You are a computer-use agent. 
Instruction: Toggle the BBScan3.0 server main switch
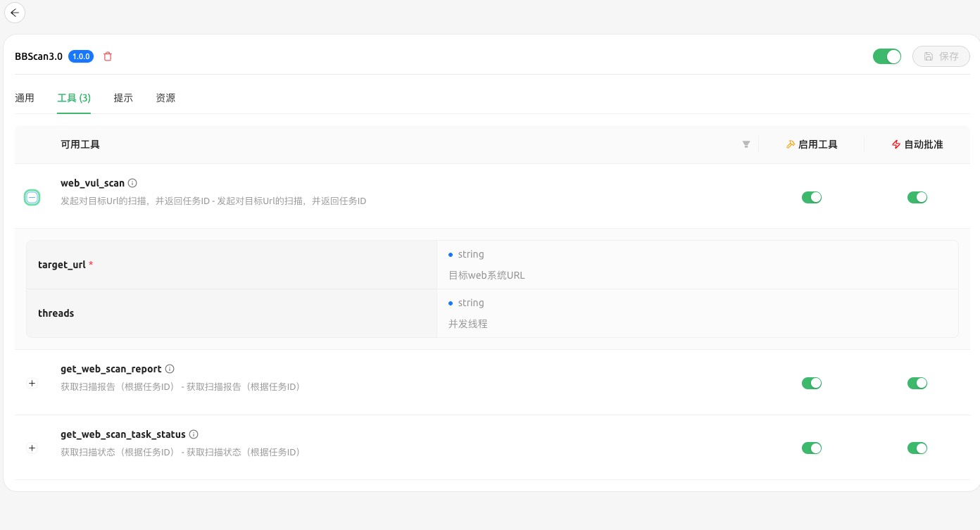pyautogui.click(x=887, y=56)
